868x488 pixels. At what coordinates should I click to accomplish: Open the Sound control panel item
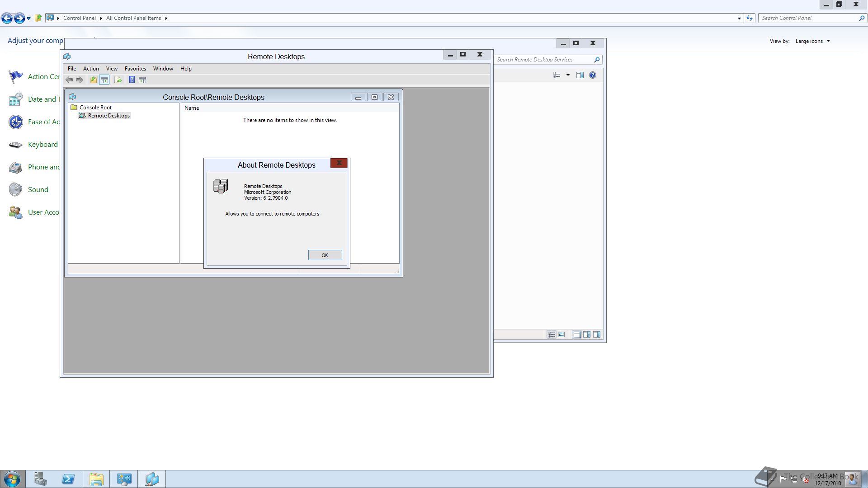[28, 190]
